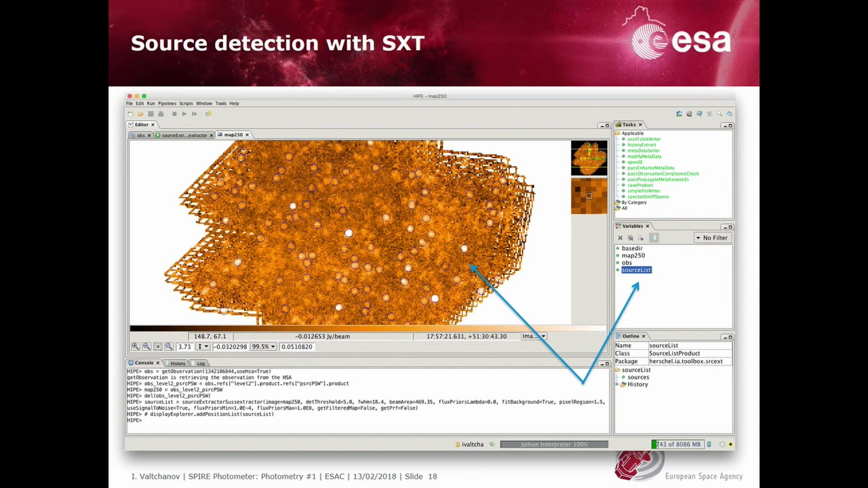
Task: Open the No Filter dropdown in Variables
Action: point(711,238)
